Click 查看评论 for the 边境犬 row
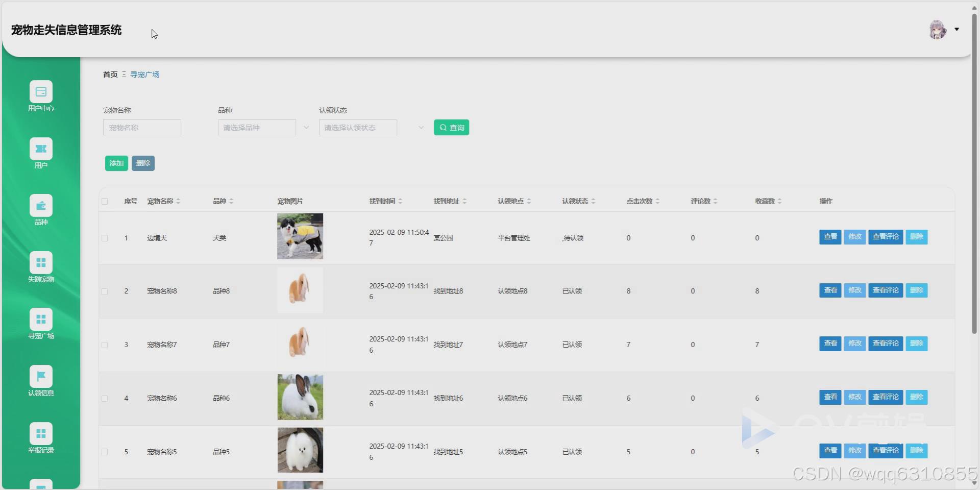980x490 pixels. 886,237
